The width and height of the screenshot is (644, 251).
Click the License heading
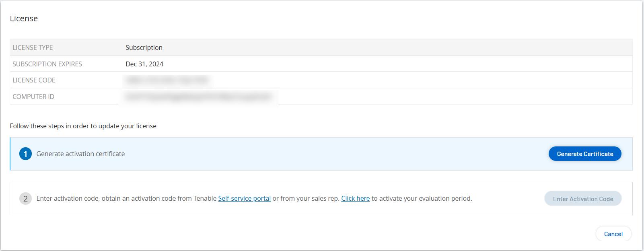(24, 19)
